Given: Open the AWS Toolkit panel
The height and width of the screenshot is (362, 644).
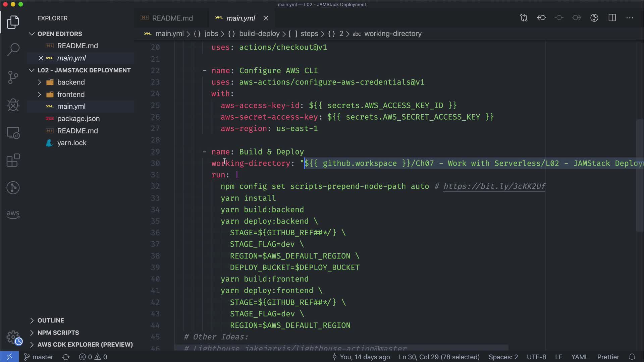Looking at the screenshot, I should coord(13,214).
